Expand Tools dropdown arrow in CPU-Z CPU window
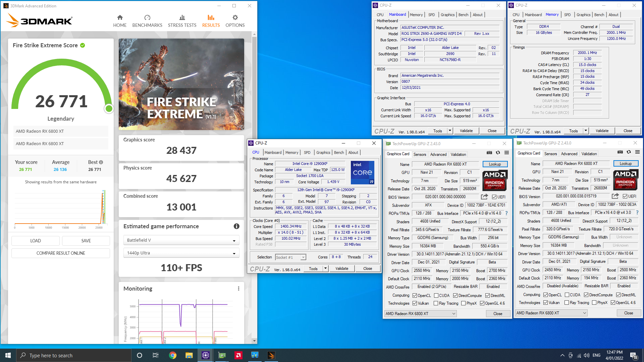This screenshot has width=644, height=362. point(325,268)
